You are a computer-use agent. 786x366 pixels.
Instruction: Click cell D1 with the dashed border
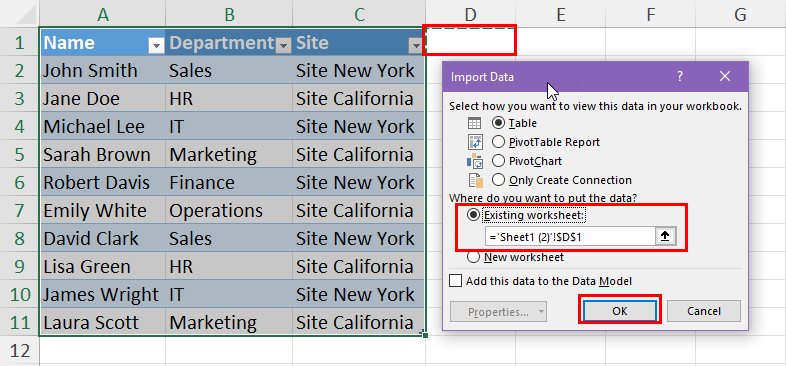[x=470, y=41]
